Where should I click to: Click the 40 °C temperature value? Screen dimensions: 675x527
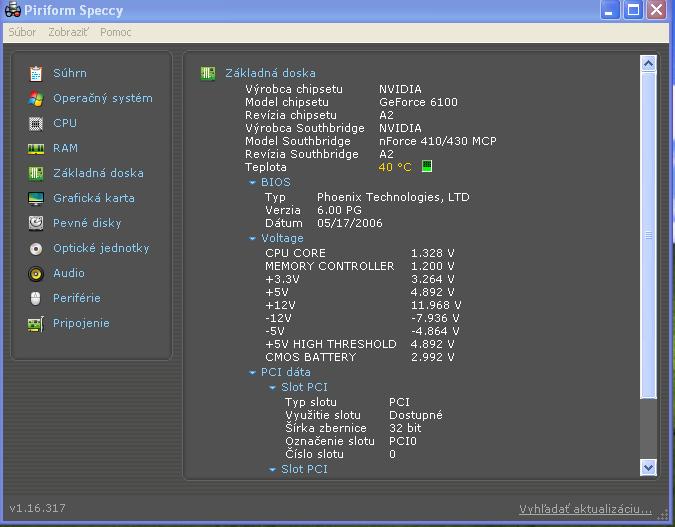tap(395, 167)
